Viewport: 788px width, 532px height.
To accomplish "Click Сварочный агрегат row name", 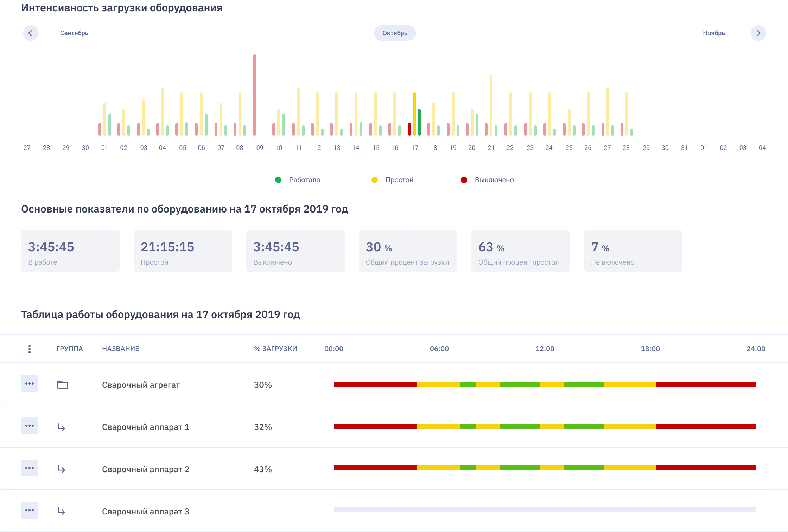I will (141, 385).
